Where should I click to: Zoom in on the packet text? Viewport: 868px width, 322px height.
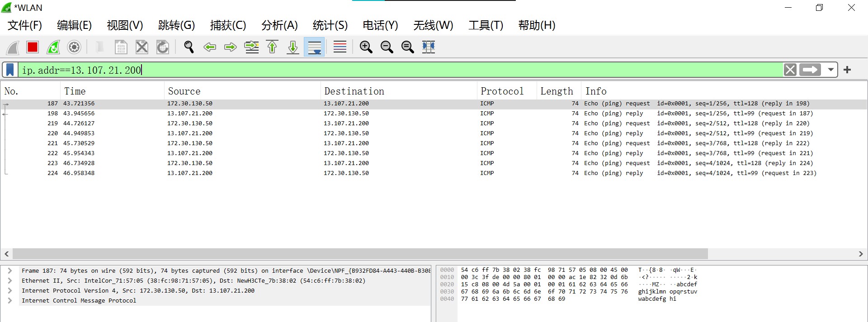(366, 47)
